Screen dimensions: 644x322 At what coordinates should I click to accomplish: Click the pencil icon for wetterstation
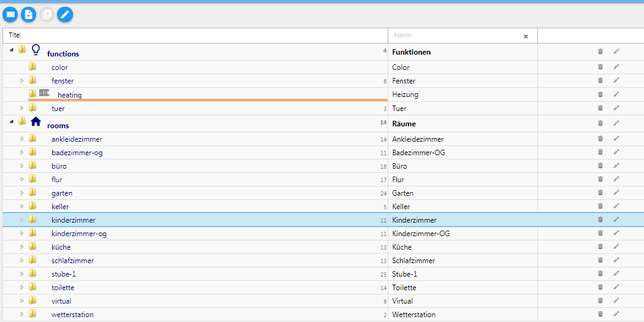click(616, 314)
